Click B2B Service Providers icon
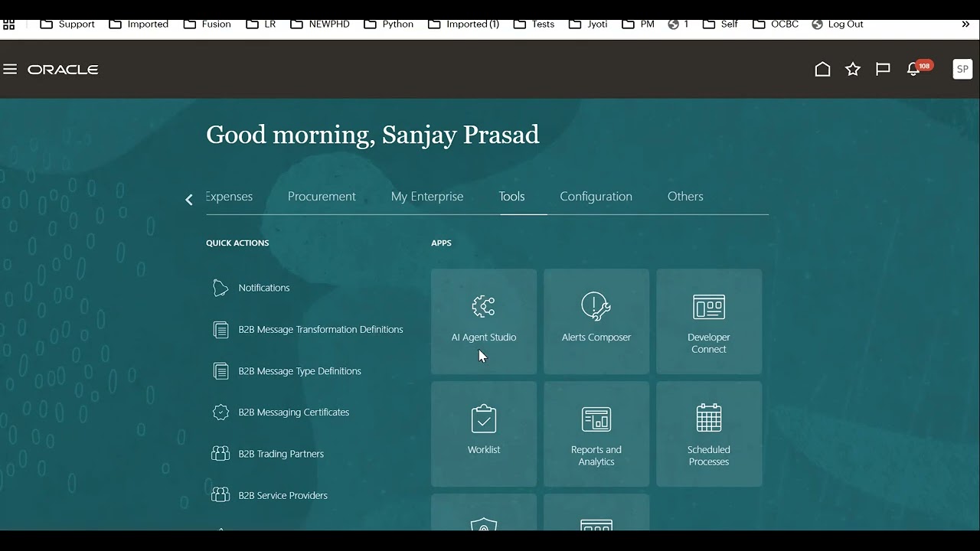The image size is (980, 551). 220,495
